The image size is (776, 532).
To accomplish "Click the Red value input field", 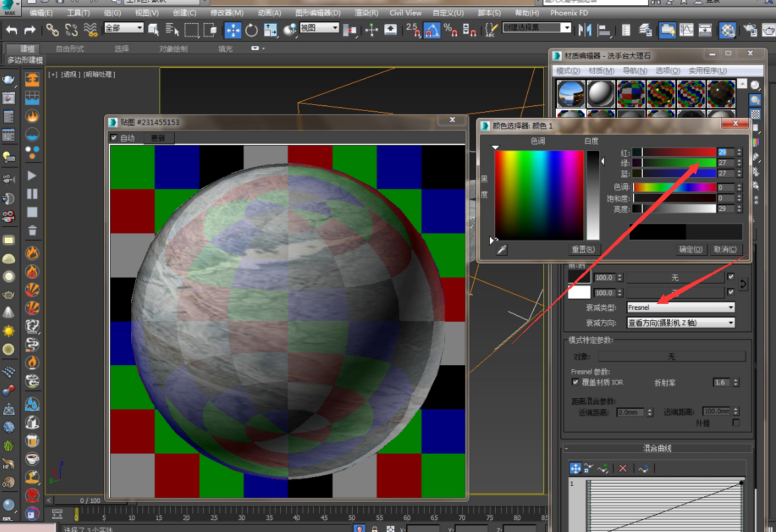I will tap(726, 152).
